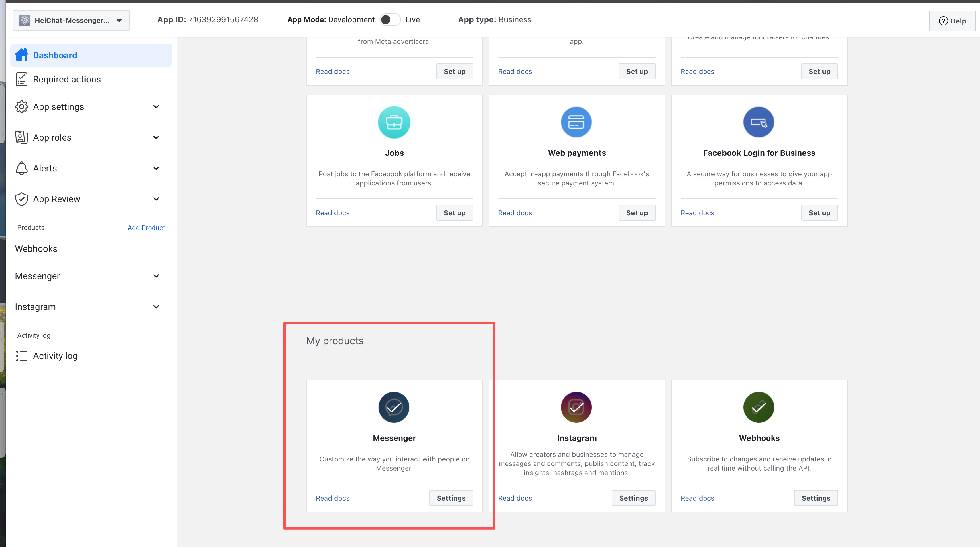Select Required actions in the sidebar
The height and width of the screenshot is (547, 980).
(x=67, y=79)
